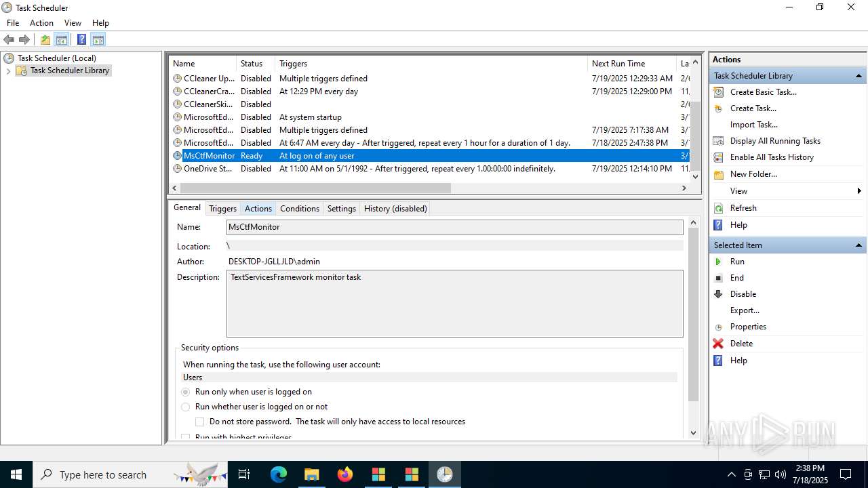Click New Folder... action
The image size is (868, 488).
point(753,174)
